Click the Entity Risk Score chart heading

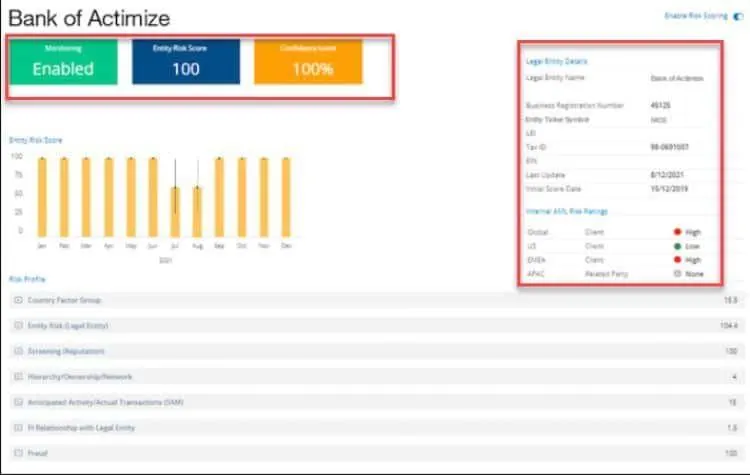coord(35,140)
